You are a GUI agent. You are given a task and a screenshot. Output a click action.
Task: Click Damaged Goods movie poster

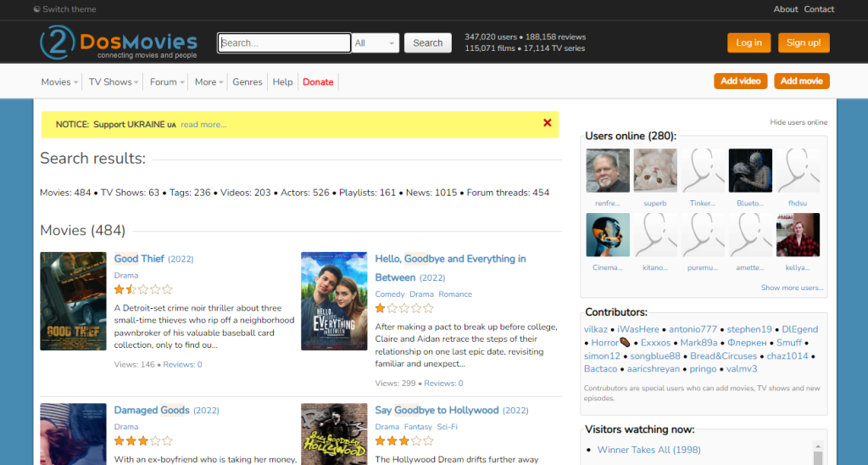[x=73, y=434]
